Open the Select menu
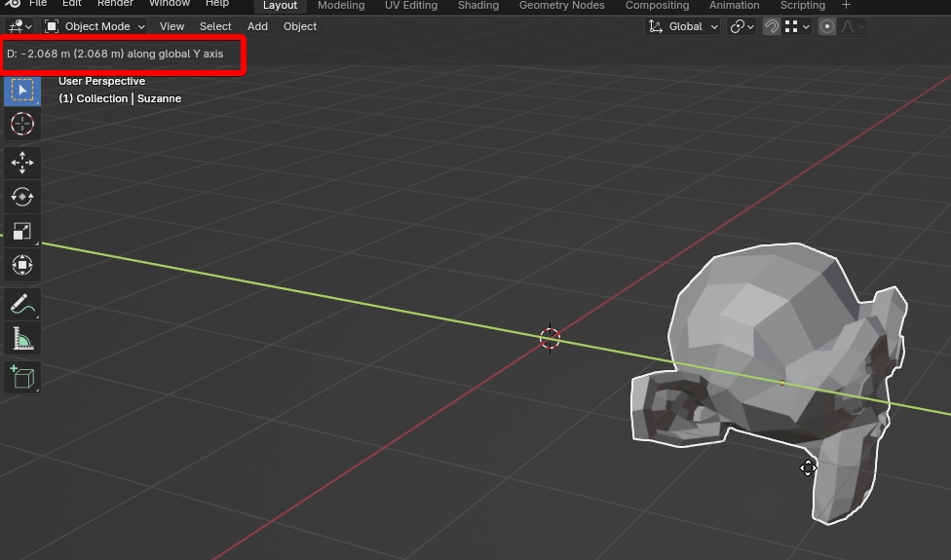 click(x=215, y=26)
